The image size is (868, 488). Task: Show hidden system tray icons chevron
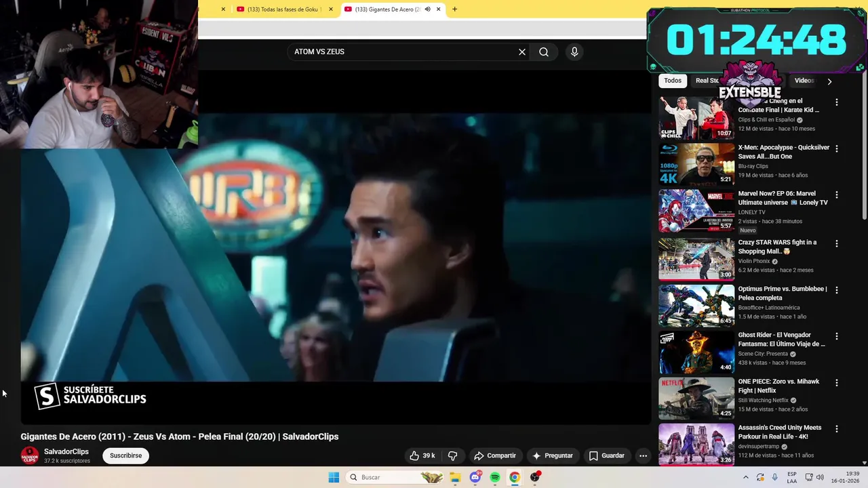click(745, 477)
